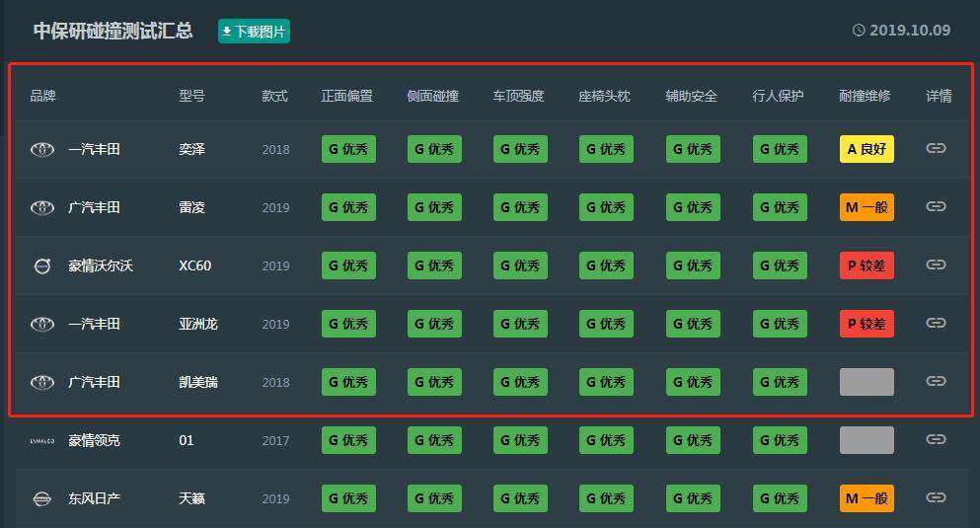Click the 2019.10.09 date stamp
Screen dimensions: 980x528
pos(909,31)
